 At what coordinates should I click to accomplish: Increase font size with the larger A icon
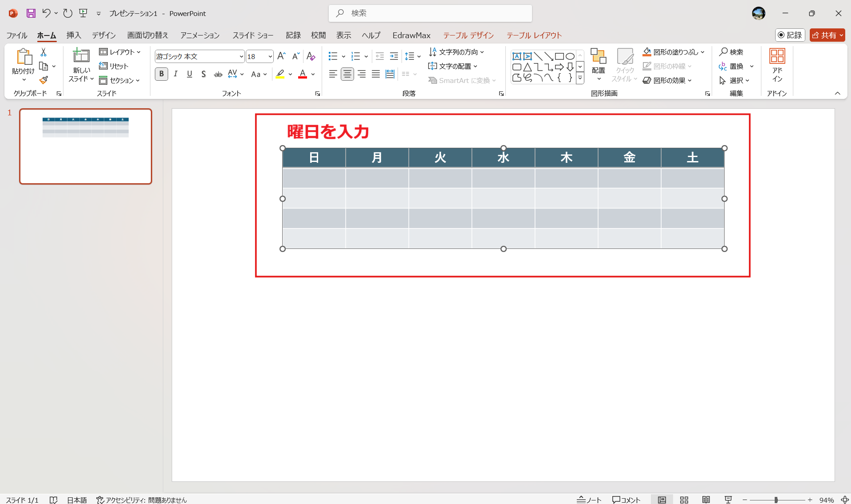tap(281, 56)
